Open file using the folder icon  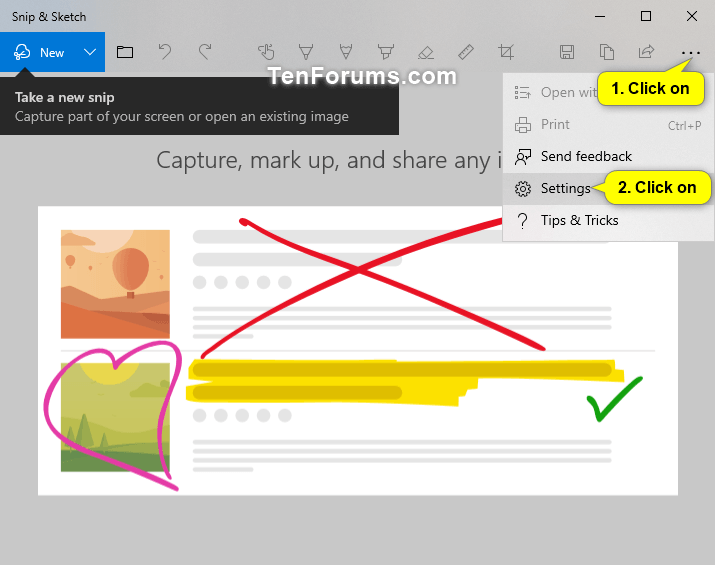tap(124, 52)
